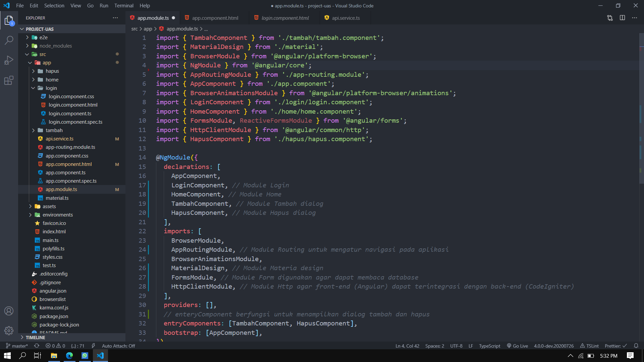Viewport: 644px width, 362px height.
Task: Expand the e2e folder
Action: [72, 38]
